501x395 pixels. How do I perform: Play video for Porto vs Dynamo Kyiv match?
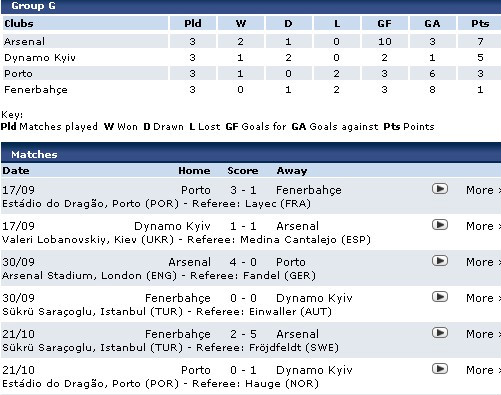[x=440, y=369]
